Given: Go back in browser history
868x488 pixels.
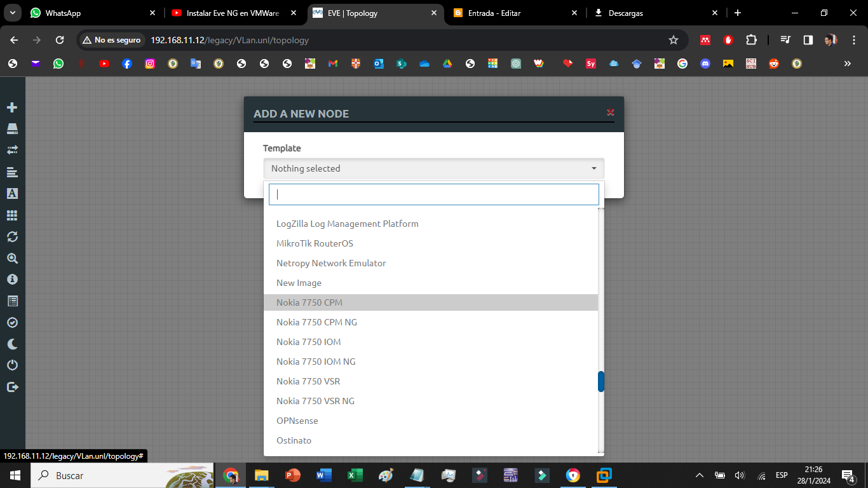Looking at the screenshot, I should point(14,40).
